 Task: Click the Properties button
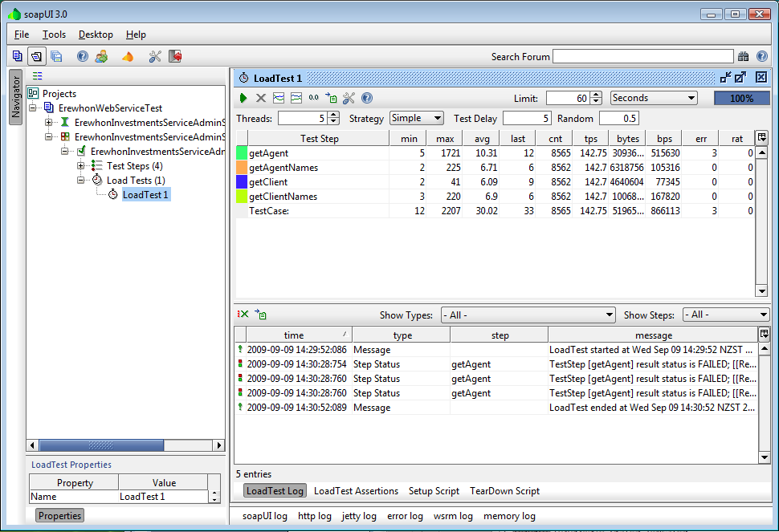tap(59, 516)
